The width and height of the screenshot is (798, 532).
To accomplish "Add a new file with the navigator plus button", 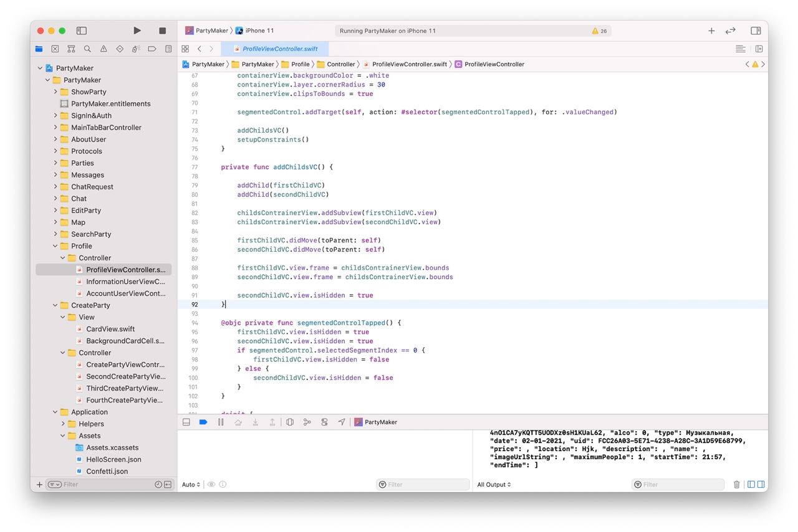I will [39, 484].
